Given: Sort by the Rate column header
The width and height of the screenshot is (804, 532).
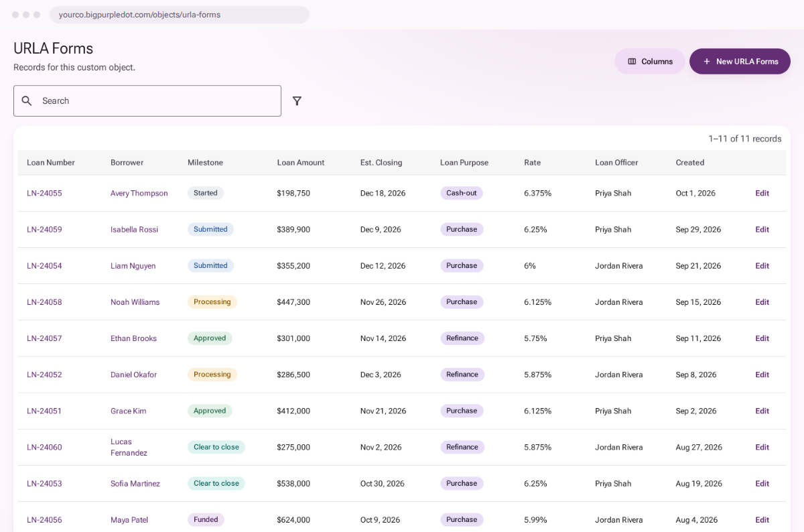Looking at the screenshot, I should (x=532, y=162).
